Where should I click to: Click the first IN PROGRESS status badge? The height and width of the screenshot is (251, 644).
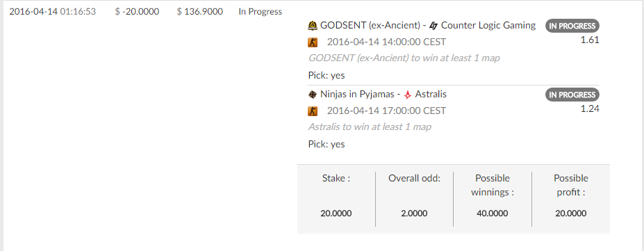click(572, 26)
